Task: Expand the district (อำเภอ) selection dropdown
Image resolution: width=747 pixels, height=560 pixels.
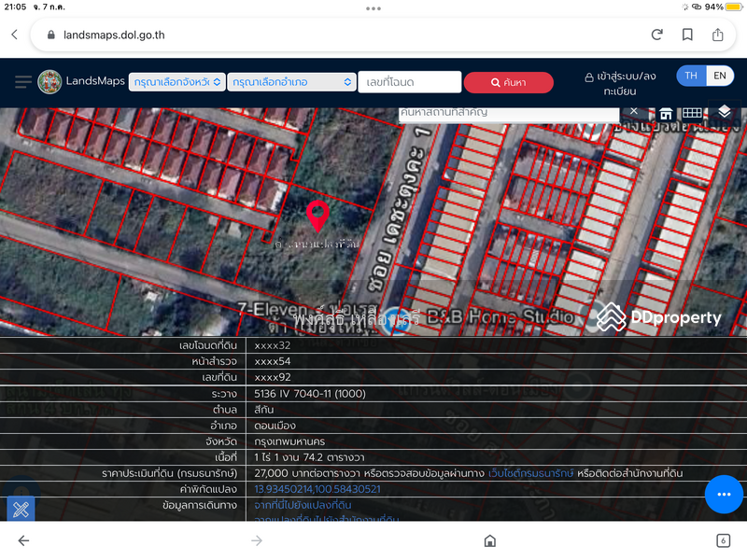Action: (x=291, y=82)
